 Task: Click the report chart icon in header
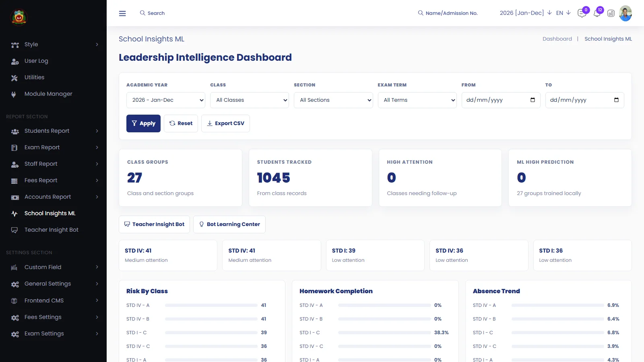[x=611, y=13]
